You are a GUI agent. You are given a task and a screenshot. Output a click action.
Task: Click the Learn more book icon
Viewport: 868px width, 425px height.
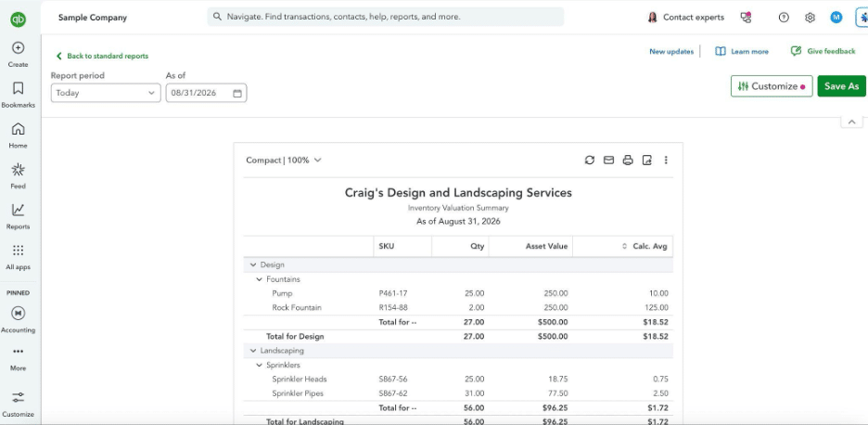[721, 51]
